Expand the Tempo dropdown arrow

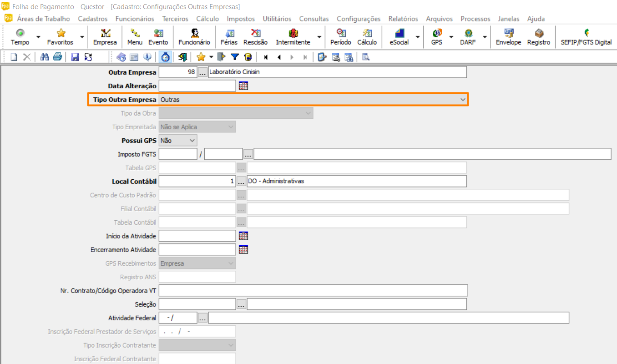[38, 37]
